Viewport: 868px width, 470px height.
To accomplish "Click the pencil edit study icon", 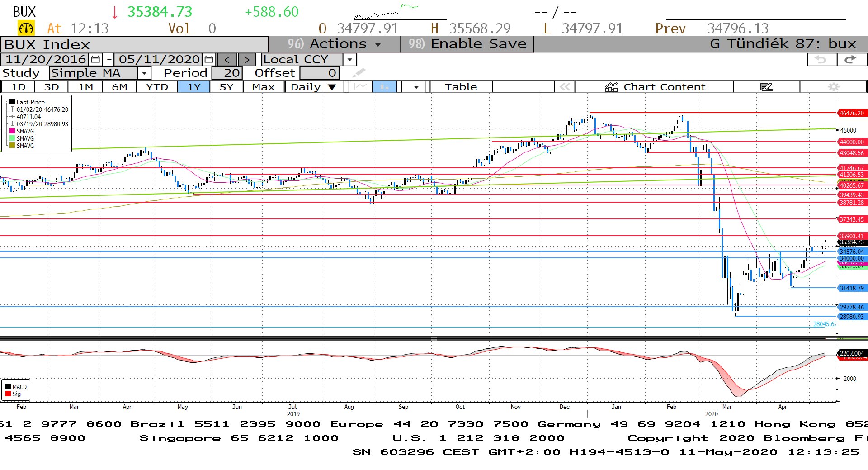I will (x=359, y=73).
